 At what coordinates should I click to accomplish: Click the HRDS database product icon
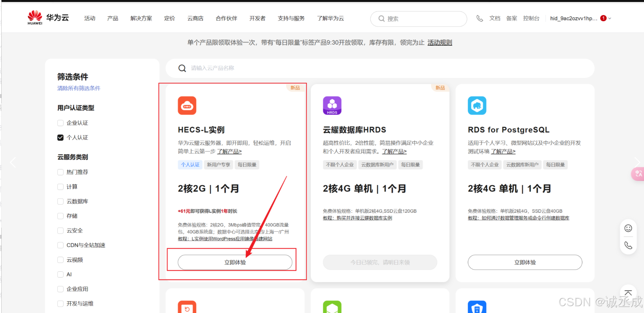[332, 105]
